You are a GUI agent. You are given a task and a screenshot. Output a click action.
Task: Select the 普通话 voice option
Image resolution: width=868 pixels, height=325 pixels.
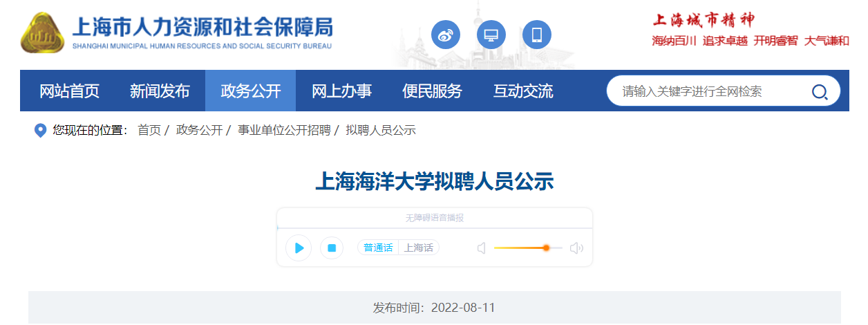point(378,248)
